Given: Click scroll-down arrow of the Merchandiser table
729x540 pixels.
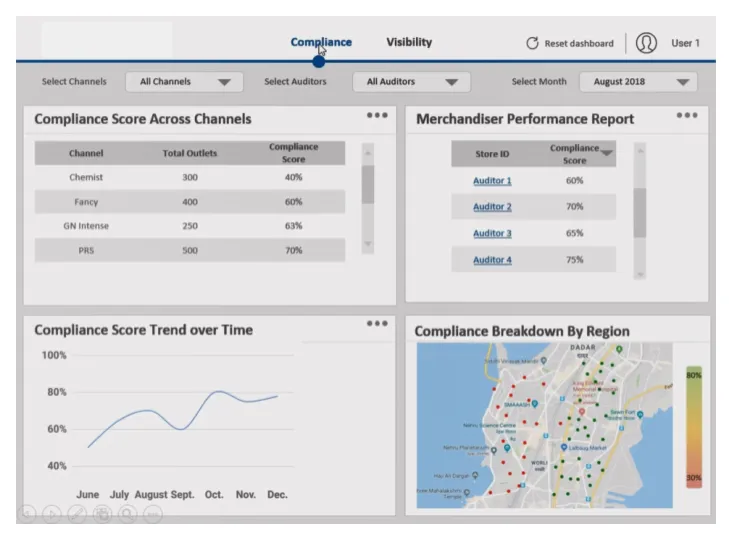Looking at the screenshot, I should (x=640, y=274).
